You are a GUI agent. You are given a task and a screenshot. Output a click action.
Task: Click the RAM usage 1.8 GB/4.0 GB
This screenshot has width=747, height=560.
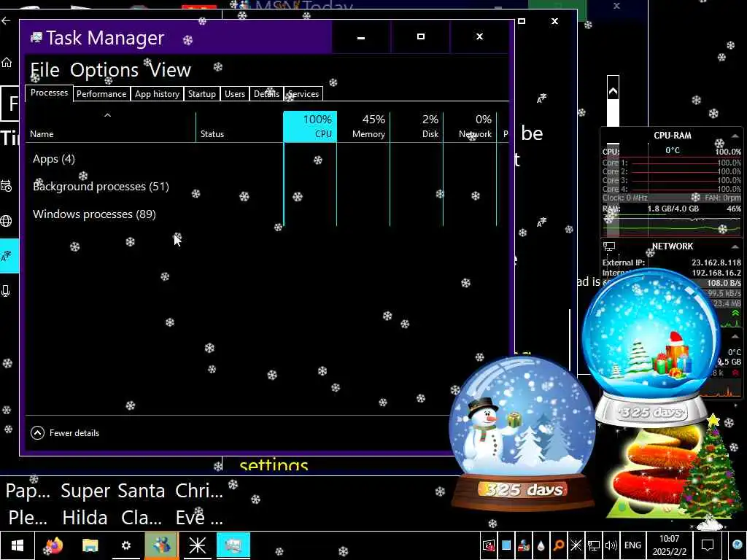pos(673,209)
